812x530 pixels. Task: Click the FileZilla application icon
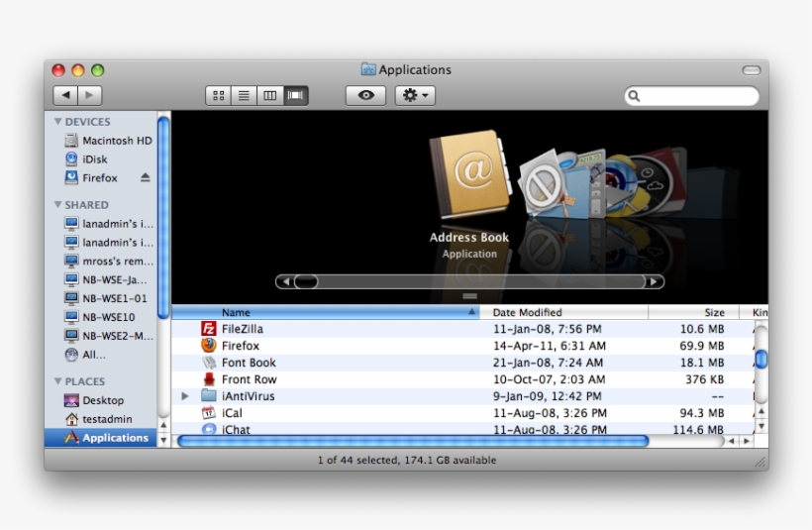pyautogui.click(x=209, y=329)
